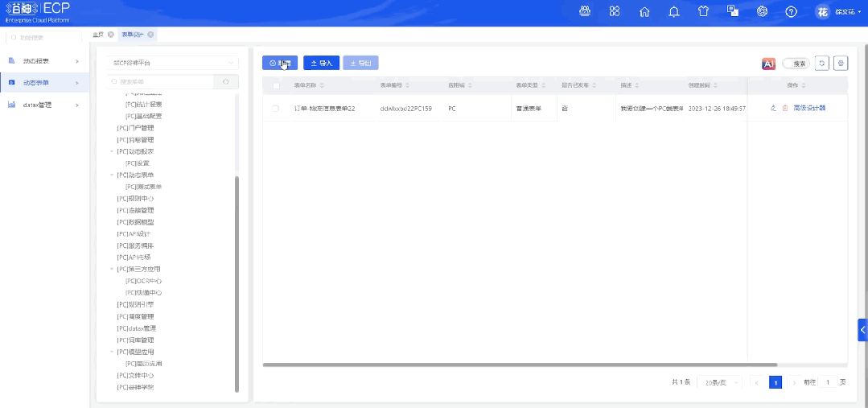
Task: Go to home via house icon
Action: coord(644,11)
